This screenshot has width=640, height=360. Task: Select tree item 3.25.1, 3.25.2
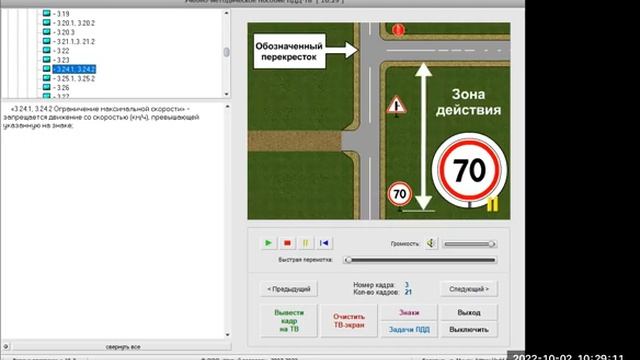pos(74,79)
